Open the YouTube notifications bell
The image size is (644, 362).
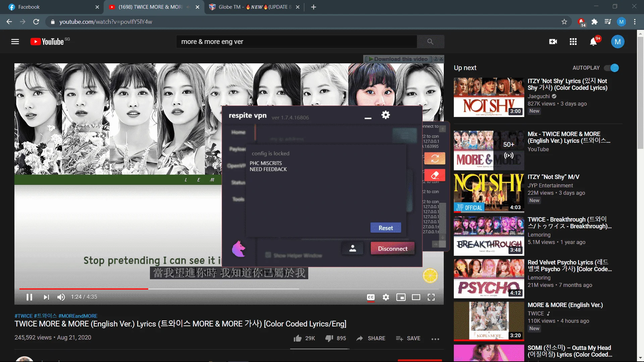(593, 42)
